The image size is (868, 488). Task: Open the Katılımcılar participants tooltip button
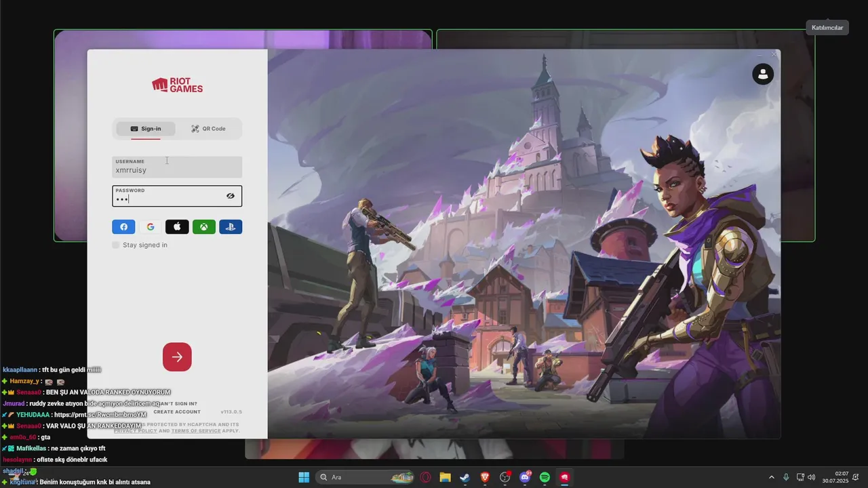[x=827, y=28]
